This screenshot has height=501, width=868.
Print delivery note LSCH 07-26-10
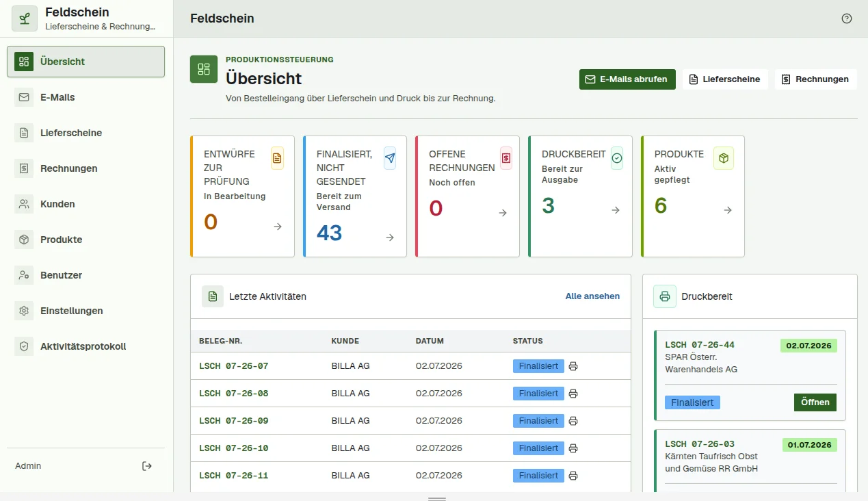click(x=573, y=448)
